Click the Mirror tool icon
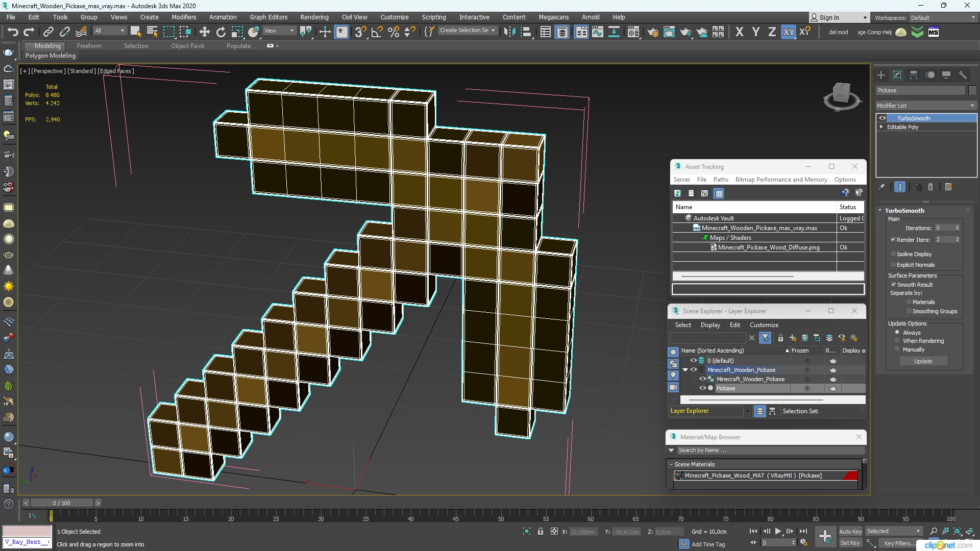Image resolution: width=980 pixels, height=551 pixels. 509,32
